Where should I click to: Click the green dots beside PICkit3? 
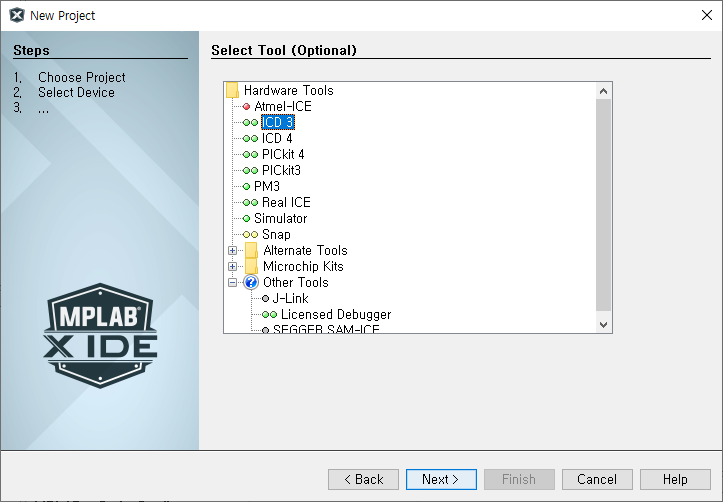click(250, 171)
